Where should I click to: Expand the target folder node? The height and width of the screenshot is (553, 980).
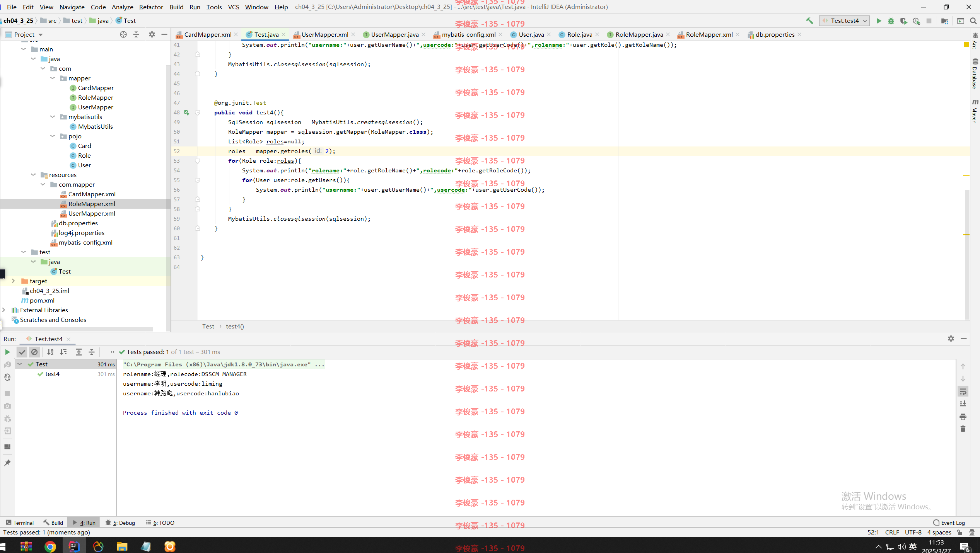tap(13, 281)
